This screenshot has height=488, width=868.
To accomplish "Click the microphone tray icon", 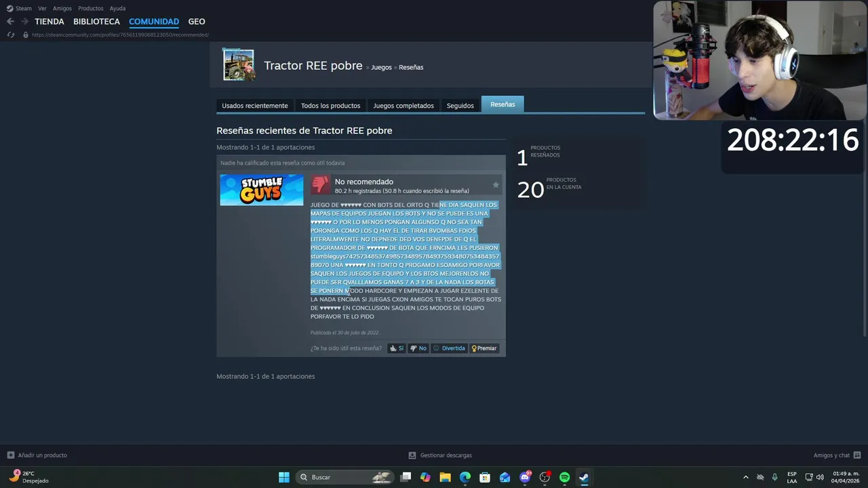I will [x=774, y=477].
